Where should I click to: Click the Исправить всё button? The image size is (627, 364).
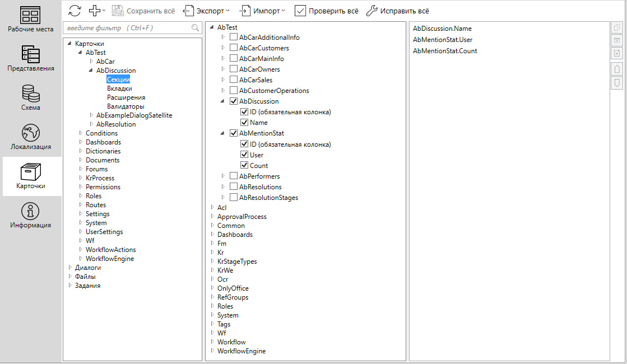point(397,11)
